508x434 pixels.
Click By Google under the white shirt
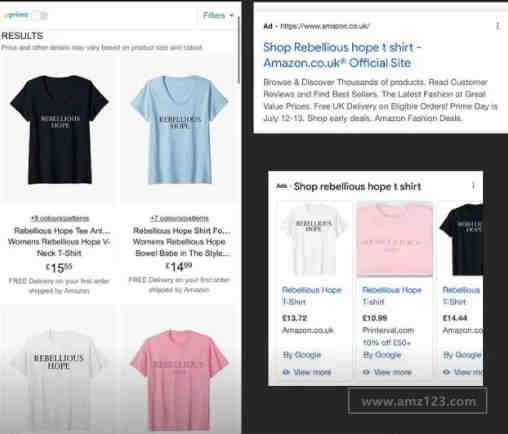pyautogui.click(x=302, y=355)
